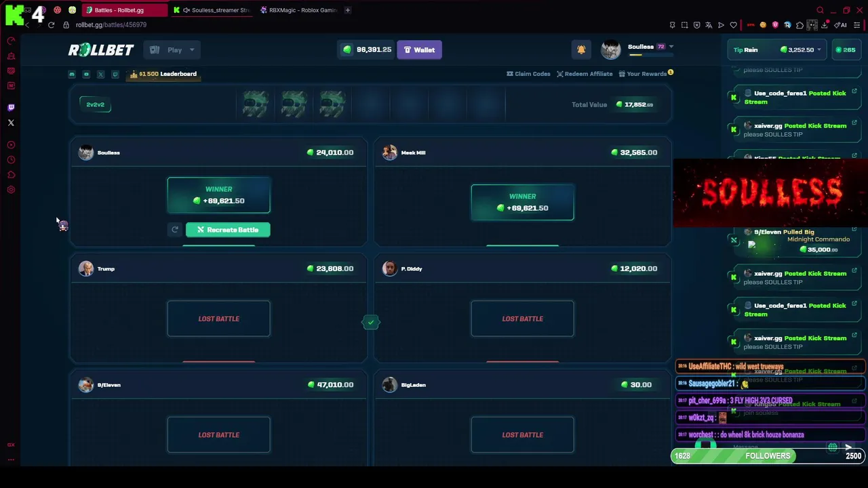Click the Rollbet logo

pos(101,50)
